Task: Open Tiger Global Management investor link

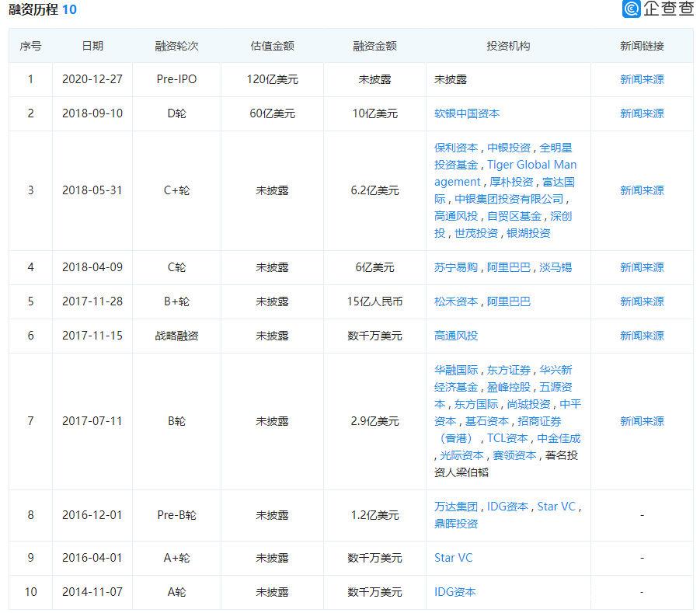Action: coord(531,165)
